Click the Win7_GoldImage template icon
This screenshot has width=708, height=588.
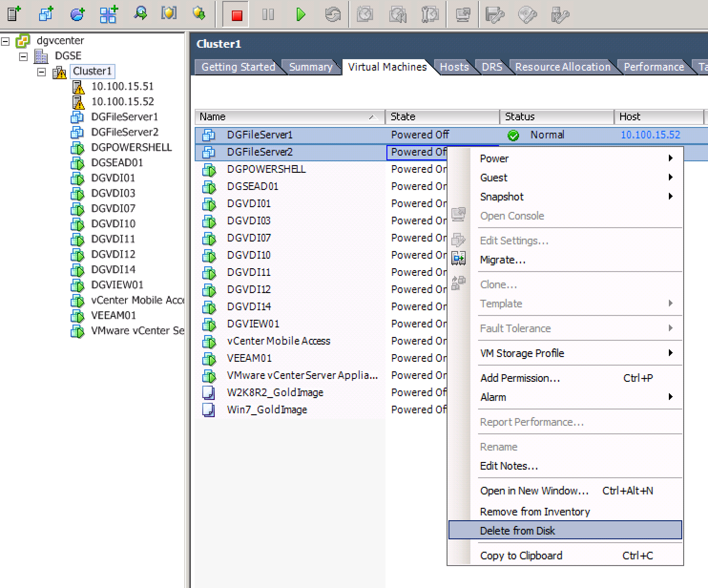click(209, 410)
